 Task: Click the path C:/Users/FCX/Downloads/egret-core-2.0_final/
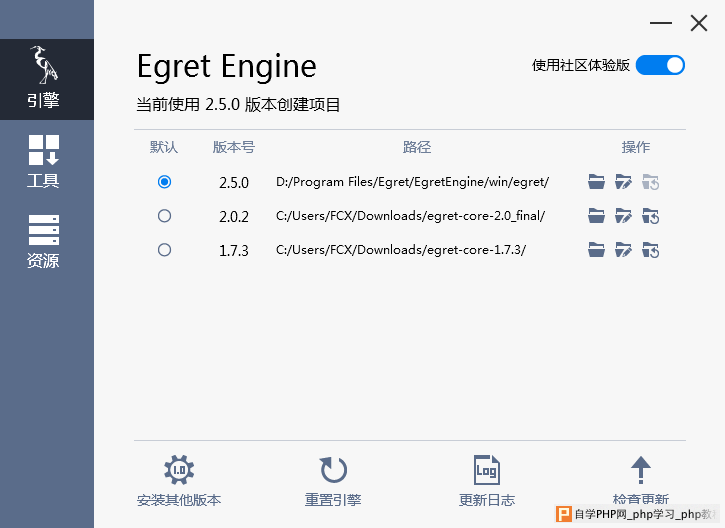tap(411, 216)
